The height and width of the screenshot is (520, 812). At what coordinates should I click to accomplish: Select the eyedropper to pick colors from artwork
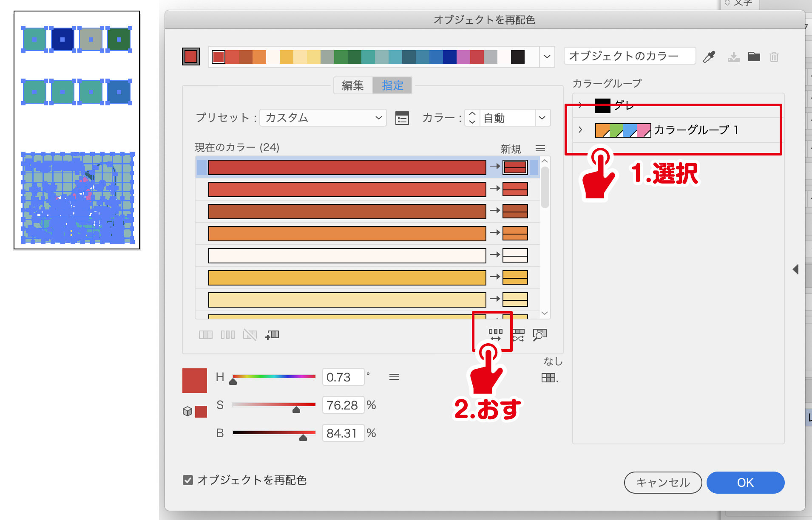tap(709, 56)
